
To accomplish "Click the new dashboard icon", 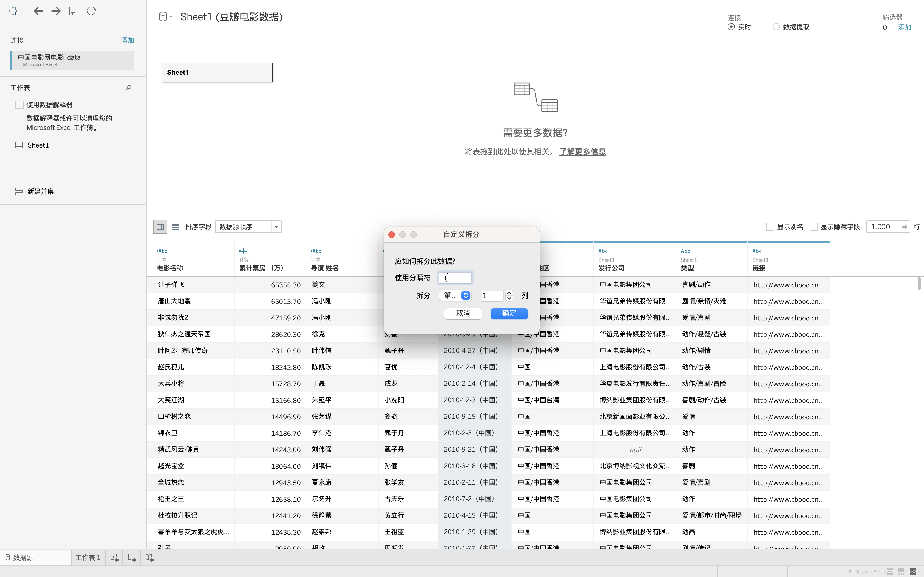I will point(132,557).
